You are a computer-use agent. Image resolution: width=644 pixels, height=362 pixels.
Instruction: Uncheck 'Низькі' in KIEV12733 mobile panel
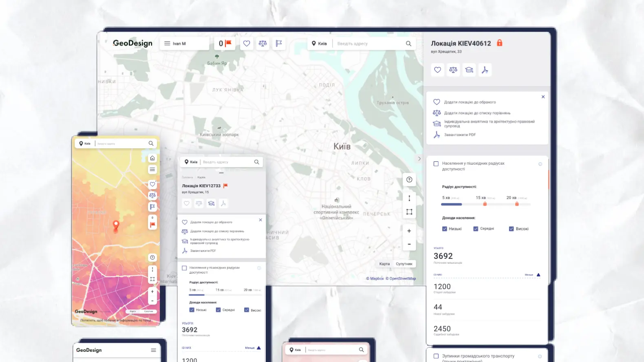coord(192,310)
